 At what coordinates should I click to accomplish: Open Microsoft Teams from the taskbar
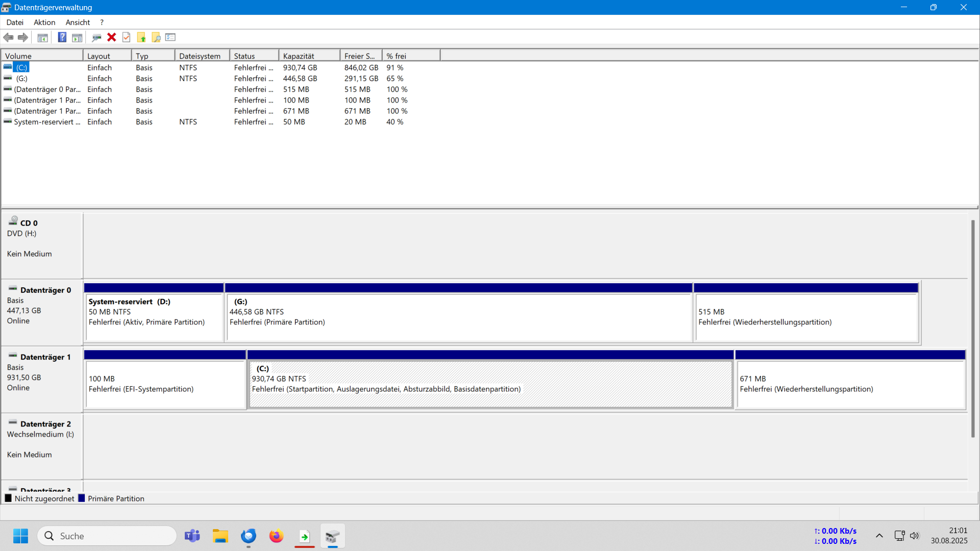pyautogui.click(x=192, y=536)
